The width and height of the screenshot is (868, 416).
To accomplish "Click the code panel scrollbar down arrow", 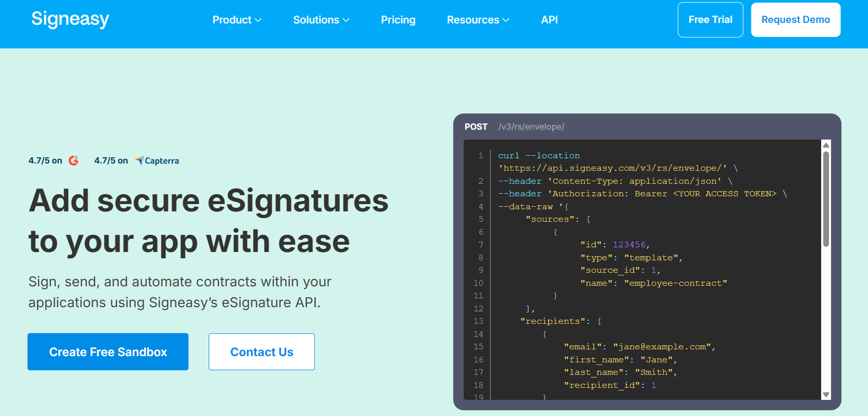I will pyautogui.click(x=826, y=395).
